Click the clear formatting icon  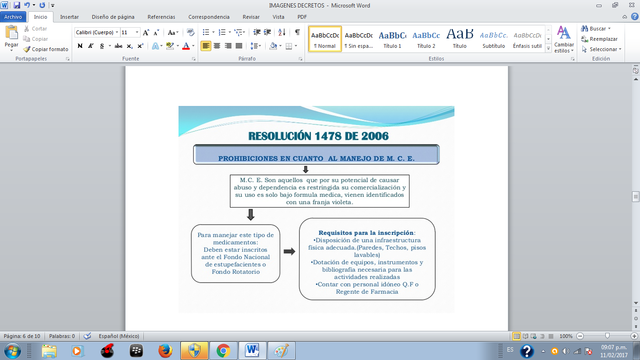click(190, 32)
